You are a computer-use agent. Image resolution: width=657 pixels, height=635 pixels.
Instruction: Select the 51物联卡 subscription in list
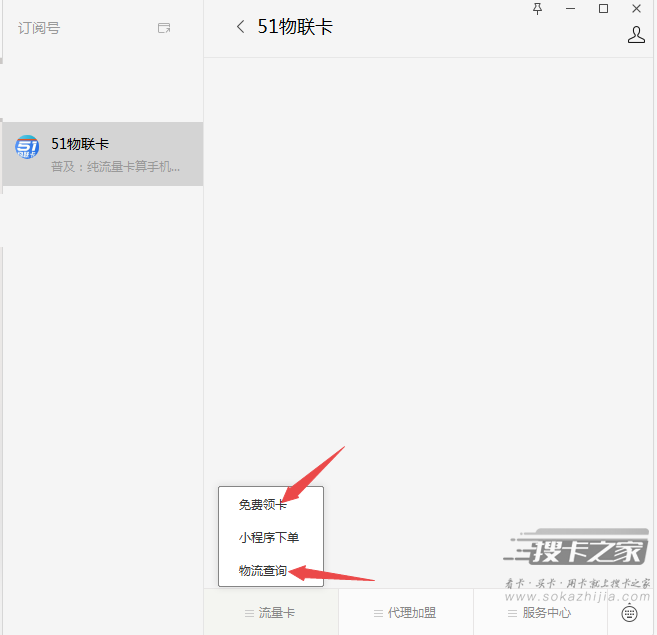pos(103,154)
